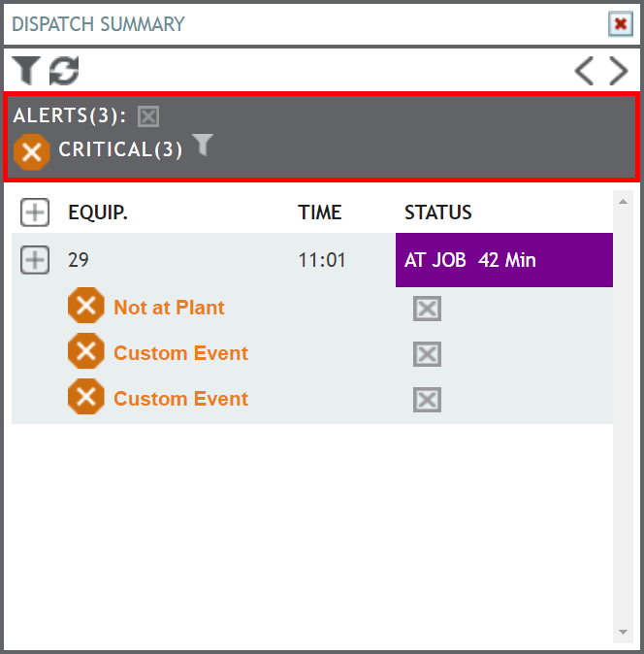
Task: Select the purple AT JOB 42 Min status
Action: pos(504,260)
